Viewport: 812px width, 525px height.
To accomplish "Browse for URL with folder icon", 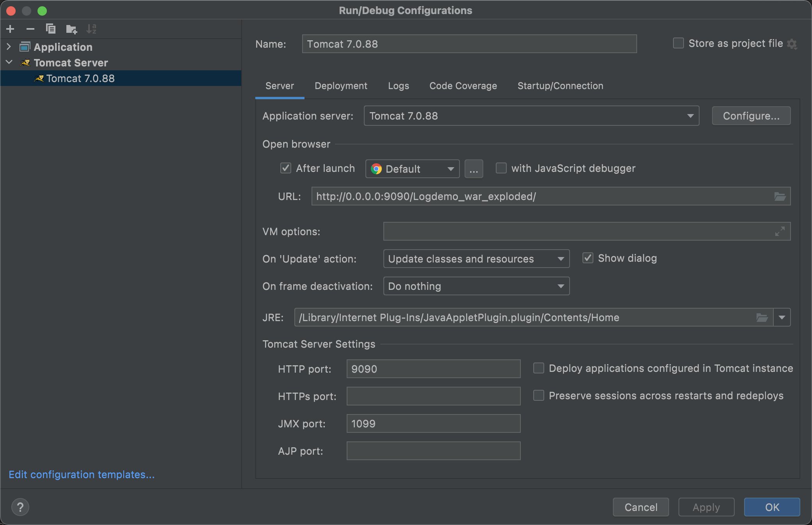I will click(780, 196).
